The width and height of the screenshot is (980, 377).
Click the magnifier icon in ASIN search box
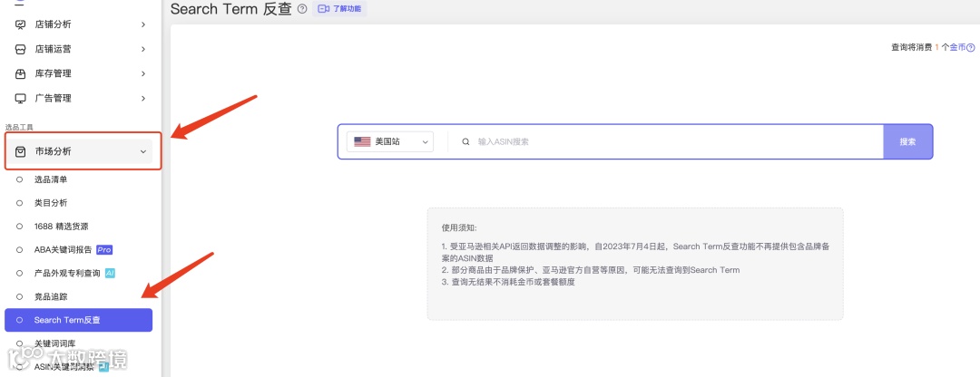[465, 141]
